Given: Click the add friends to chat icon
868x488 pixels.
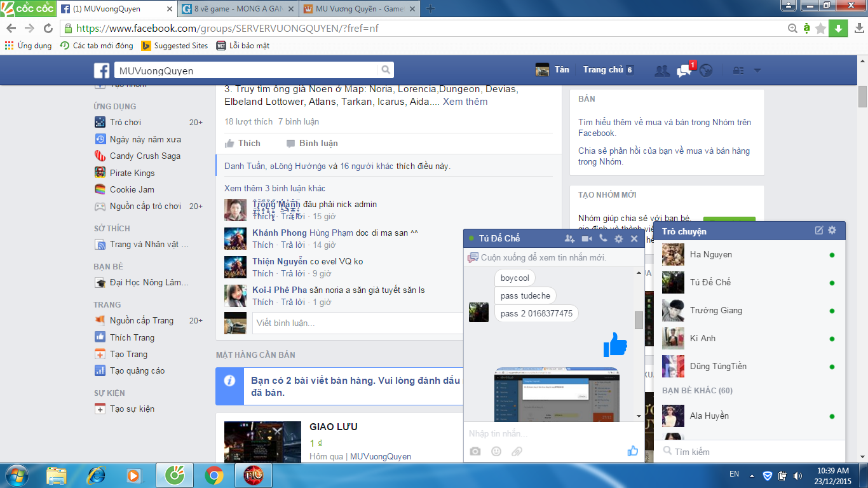Looking at the screenshot, I should coord(569,238).
